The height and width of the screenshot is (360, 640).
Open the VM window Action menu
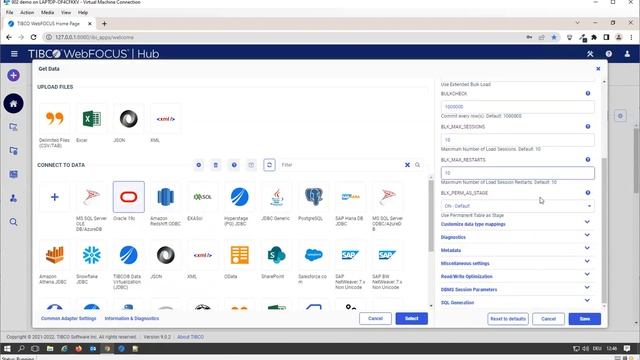pyautogui.click(x=27, y=13)
